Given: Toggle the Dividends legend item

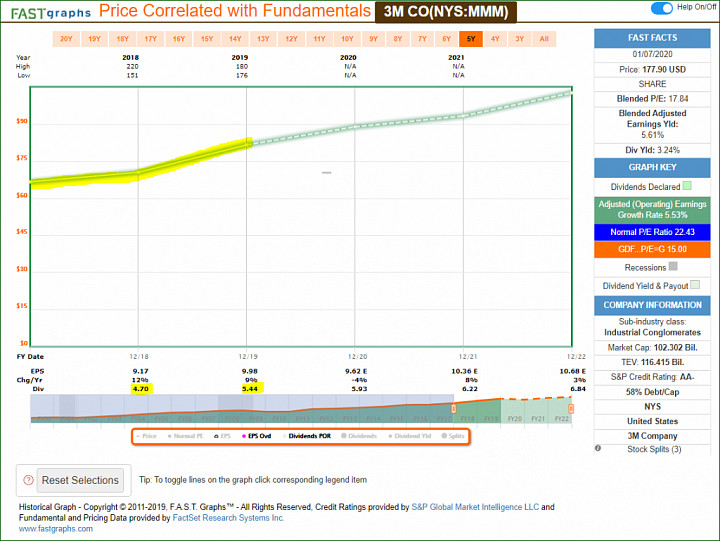Looking at the screenshot, I should [x=359, y=436].
